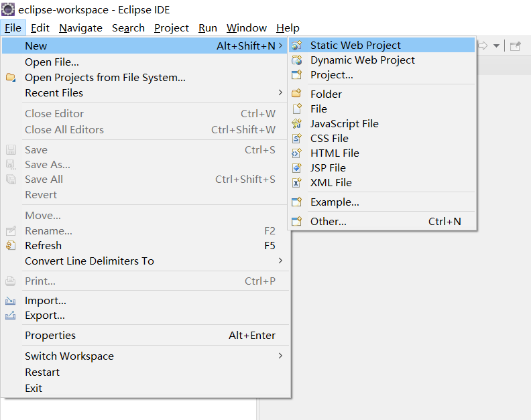
Task: Open the Navigate menu
Action: pyautogui.click(x=80, y=27)
